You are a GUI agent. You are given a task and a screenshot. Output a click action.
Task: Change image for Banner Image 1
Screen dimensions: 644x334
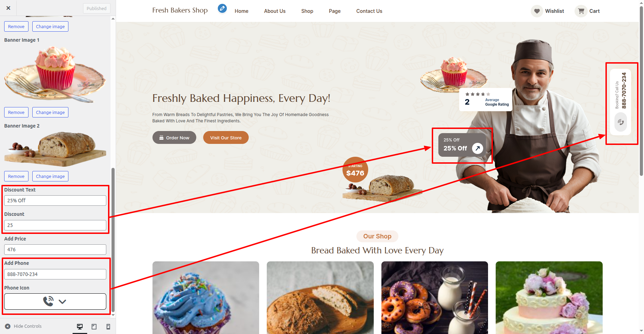coord(50,112)
